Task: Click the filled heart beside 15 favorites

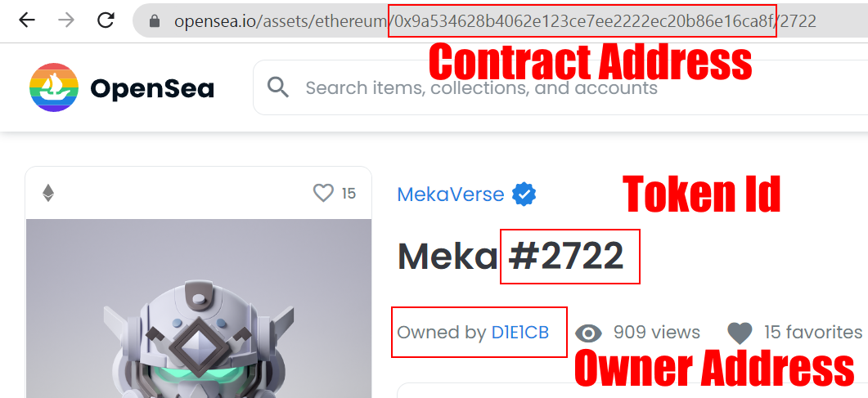Action: click(740, 333)
